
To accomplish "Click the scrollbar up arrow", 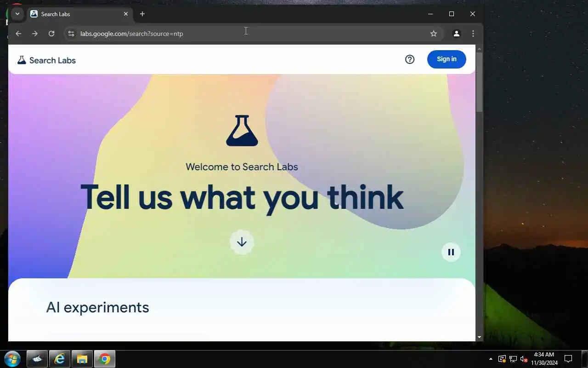I will pyautogui.click(x=479, y=48).
